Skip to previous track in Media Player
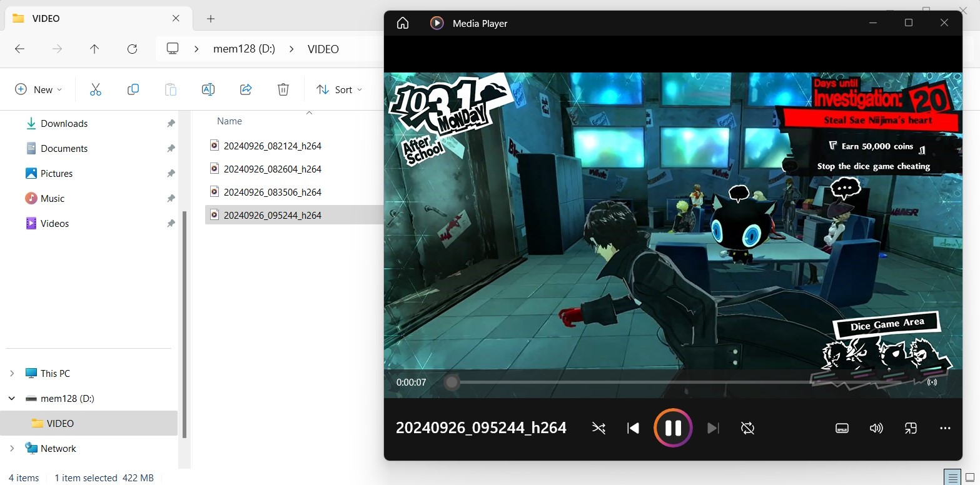980x485 pixels. pos(633,428)
